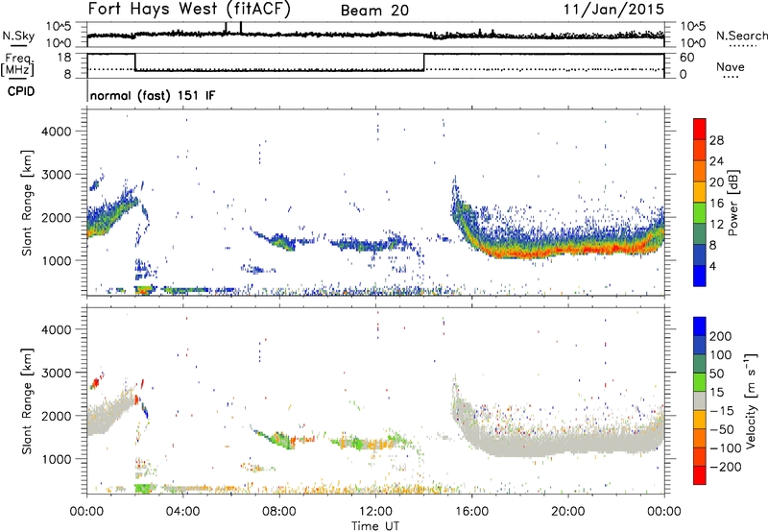Click the 'N.Search' legend label
Viewport: 768px width, 532px height.
pos(741,36)
